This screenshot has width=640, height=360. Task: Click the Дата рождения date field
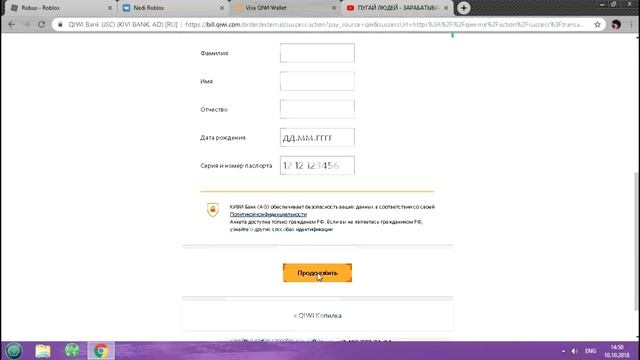(317, 137)
